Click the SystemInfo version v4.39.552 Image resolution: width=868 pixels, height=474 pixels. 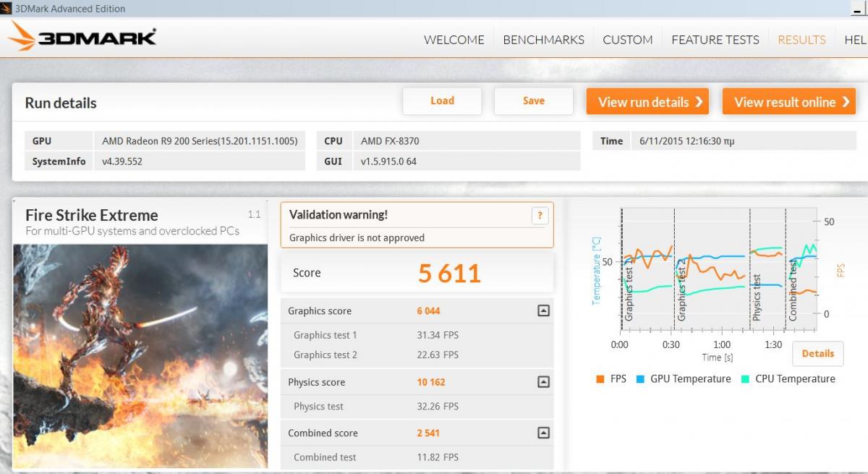[122, 161]
